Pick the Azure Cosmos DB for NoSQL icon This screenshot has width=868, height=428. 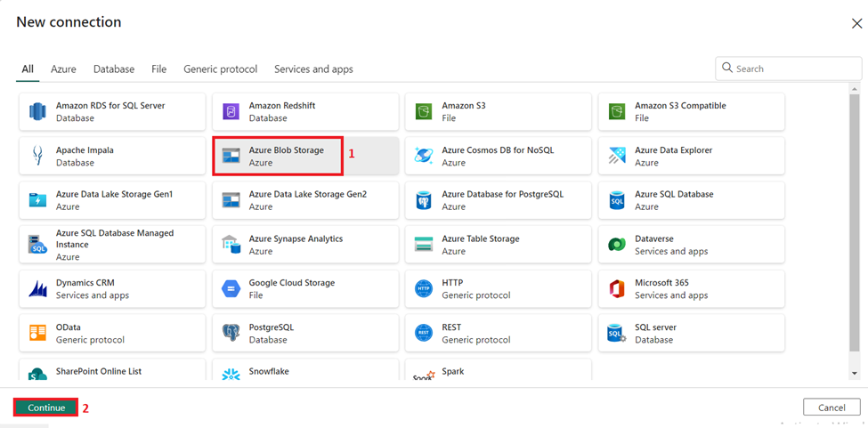[x=424, y=156]
